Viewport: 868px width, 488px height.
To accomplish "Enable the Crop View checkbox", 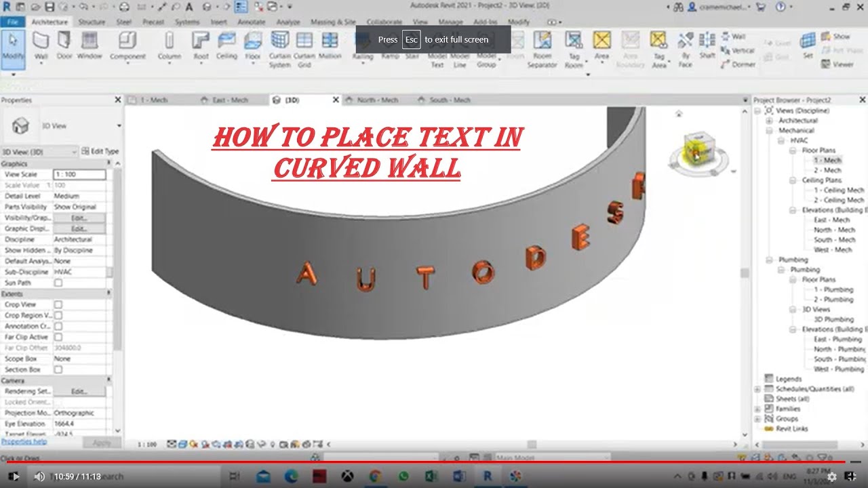I will tap(58, 304).
